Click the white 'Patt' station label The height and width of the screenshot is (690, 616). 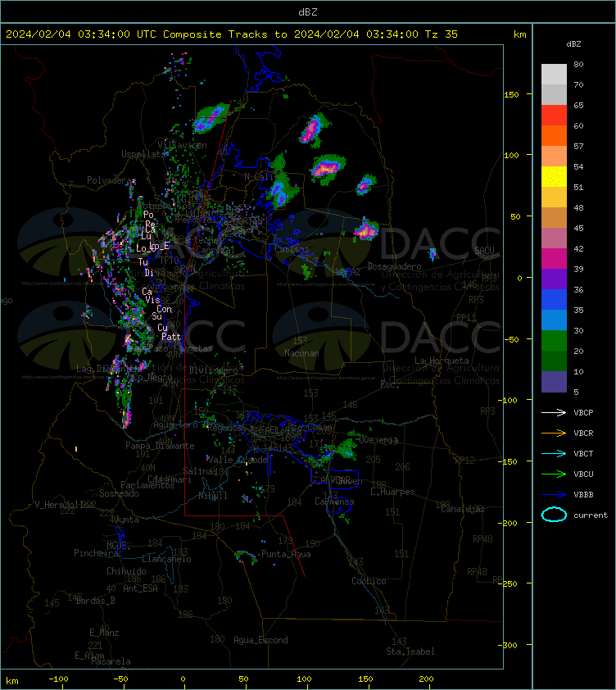click(171, 337)
